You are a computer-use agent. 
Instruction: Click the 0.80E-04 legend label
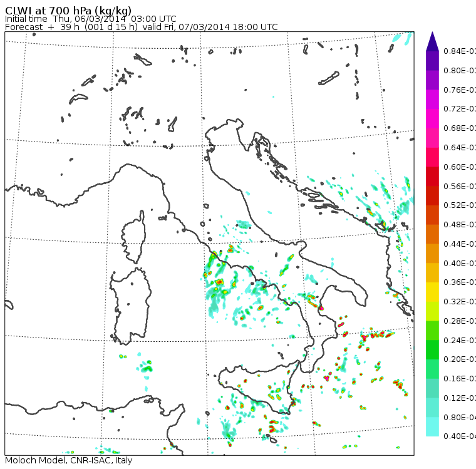pyautogui.click(x=460, y=418)
